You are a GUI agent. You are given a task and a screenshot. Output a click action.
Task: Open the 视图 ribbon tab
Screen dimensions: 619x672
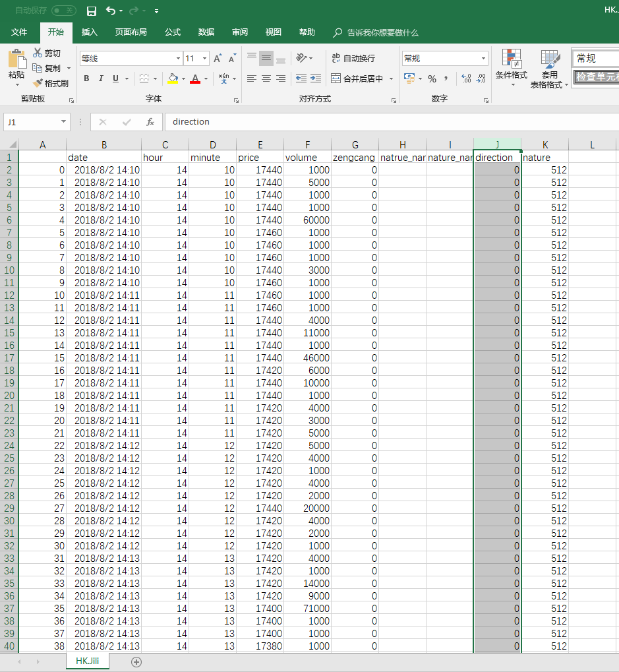(274, 32)
